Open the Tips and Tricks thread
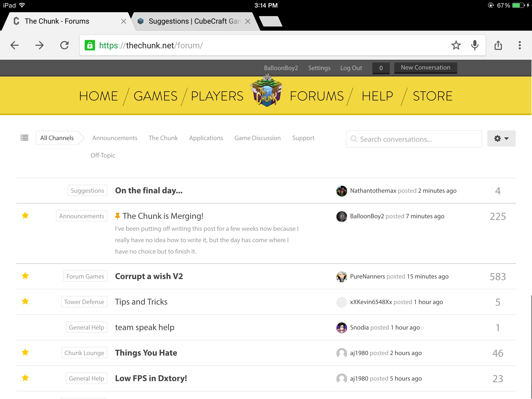 [x=141, y=302]
